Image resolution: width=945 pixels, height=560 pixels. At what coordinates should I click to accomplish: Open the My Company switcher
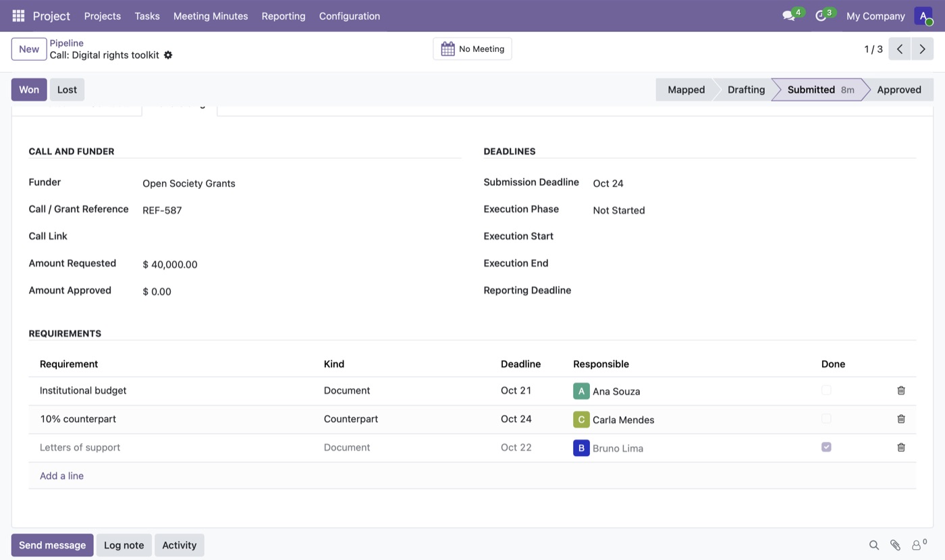pos(875,16)
